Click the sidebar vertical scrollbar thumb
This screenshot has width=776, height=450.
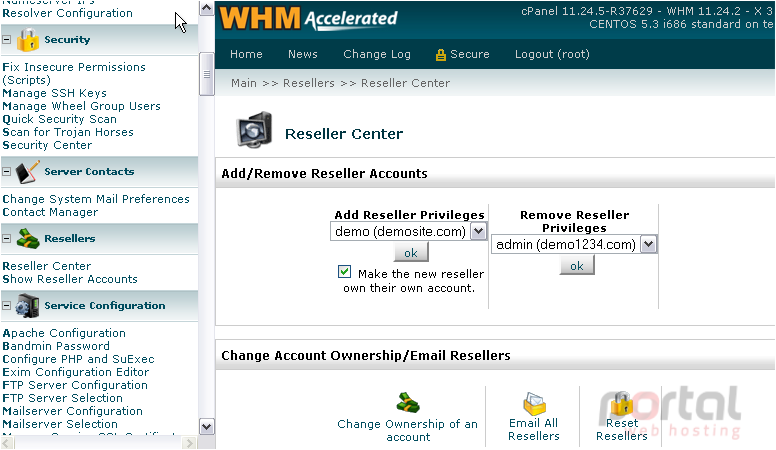tap(206, 74)
